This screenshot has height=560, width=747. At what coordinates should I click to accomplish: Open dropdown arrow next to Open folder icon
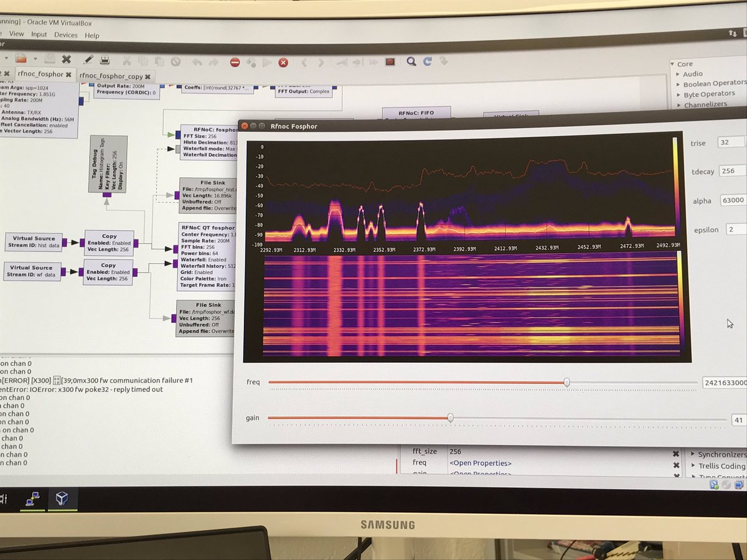coord(35,58)
